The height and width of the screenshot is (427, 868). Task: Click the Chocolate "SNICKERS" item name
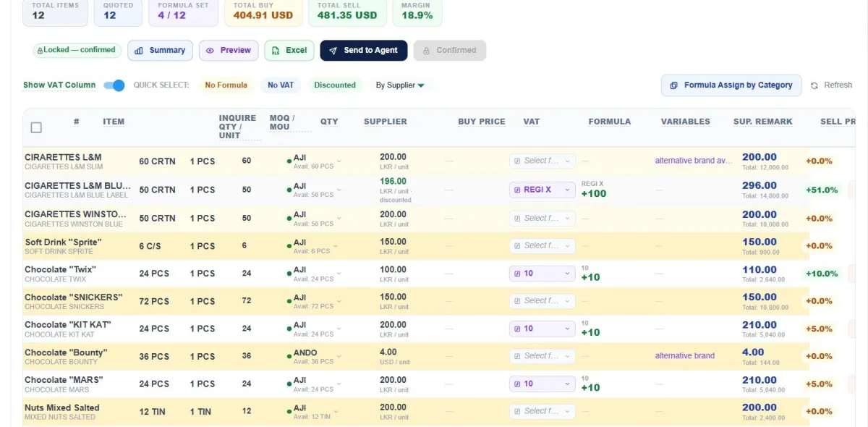[x=73, y=297]
